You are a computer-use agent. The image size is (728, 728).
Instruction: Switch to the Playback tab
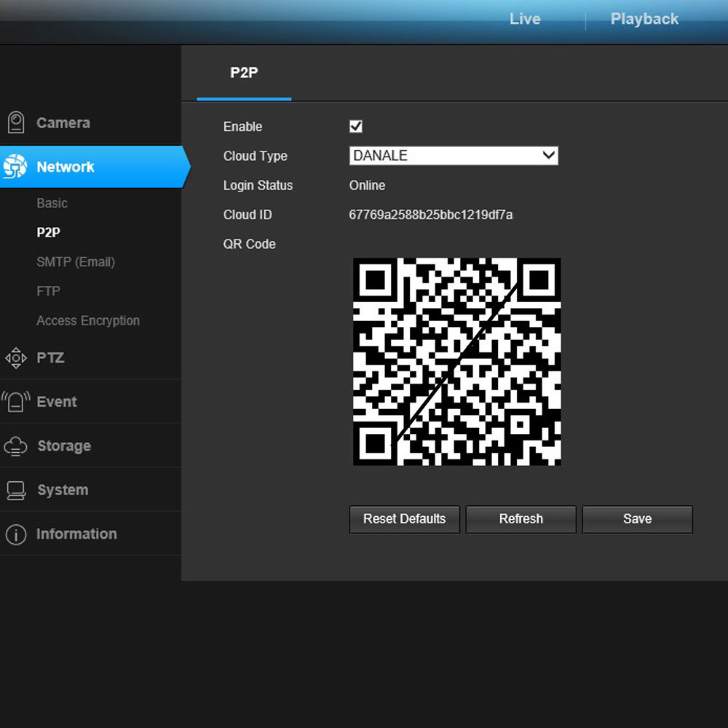[644, 19]
